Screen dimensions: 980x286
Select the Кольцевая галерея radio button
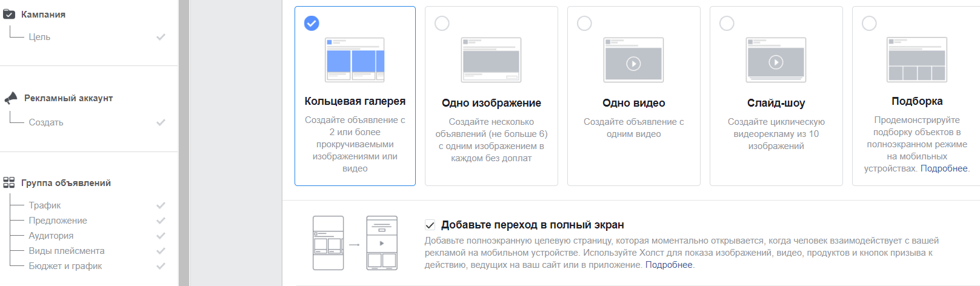[312, 23]
